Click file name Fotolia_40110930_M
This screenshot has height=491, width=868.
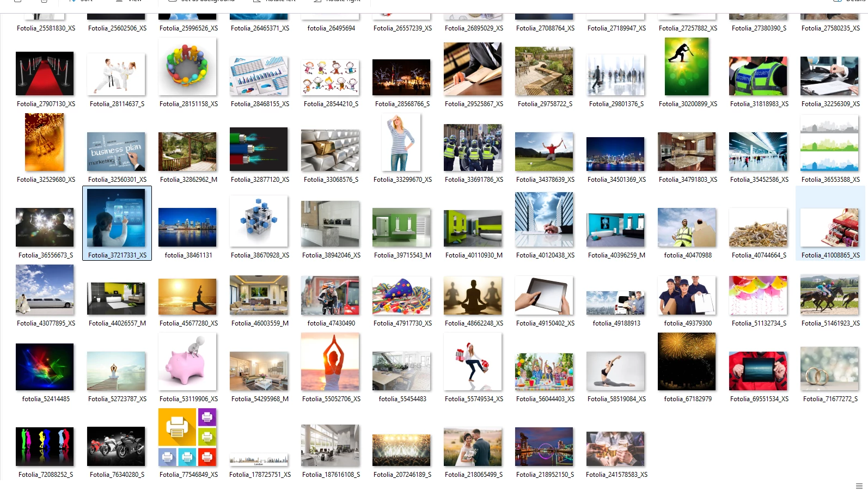[474, 255]
